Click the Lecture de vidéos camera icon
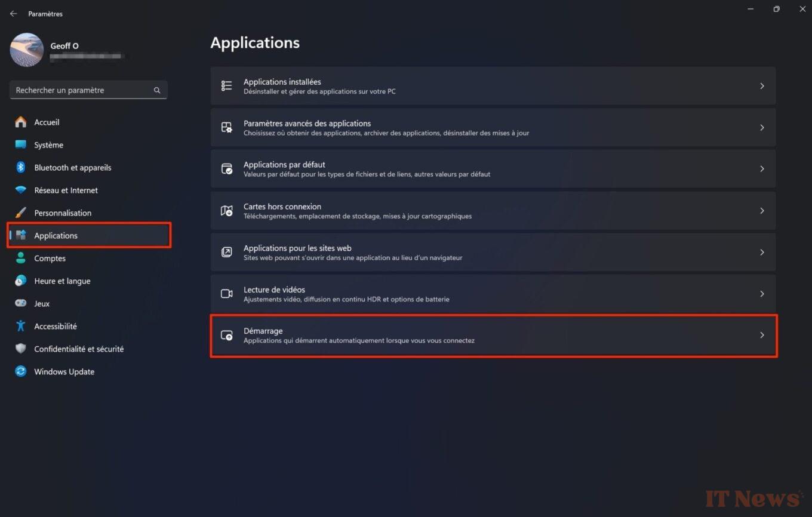Viewport: 812px width, 517px height. pos(226,294)
